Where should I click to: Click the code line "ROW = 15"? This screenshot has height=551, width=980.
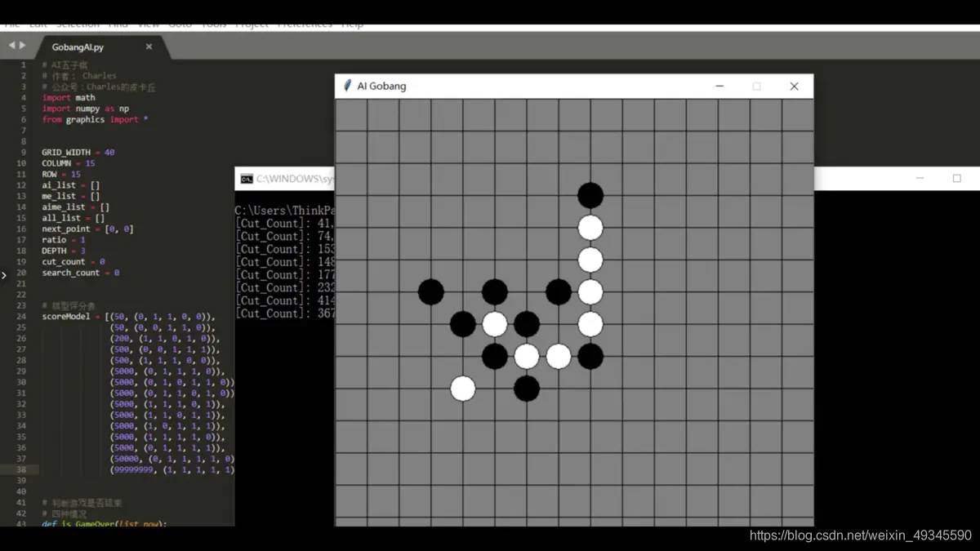(x=61, y=174)
